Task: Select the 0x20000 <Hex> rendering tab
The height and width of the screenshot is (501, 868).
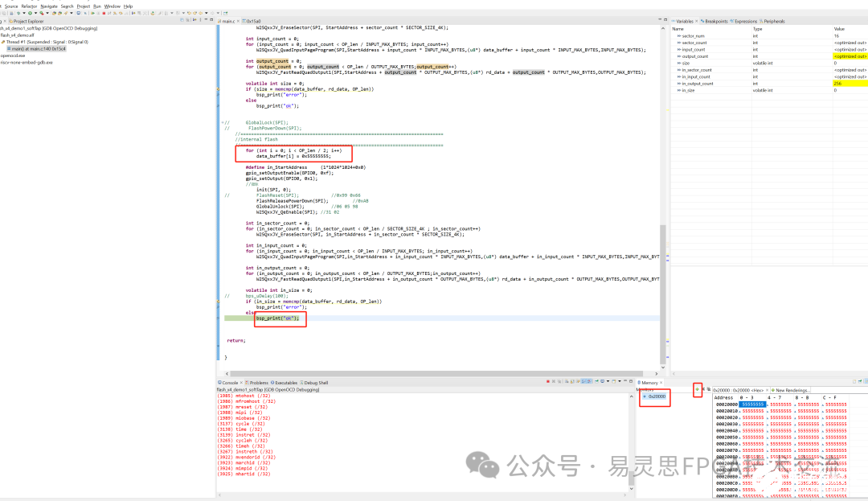Action: point(739,390)
